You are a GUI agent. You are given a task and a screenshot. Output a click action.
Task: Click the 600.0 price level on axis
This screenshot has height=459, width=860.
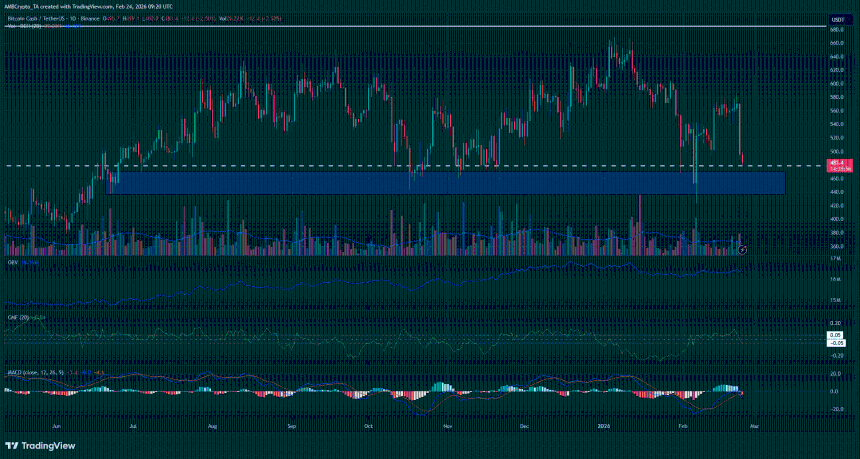pos(836,83)
